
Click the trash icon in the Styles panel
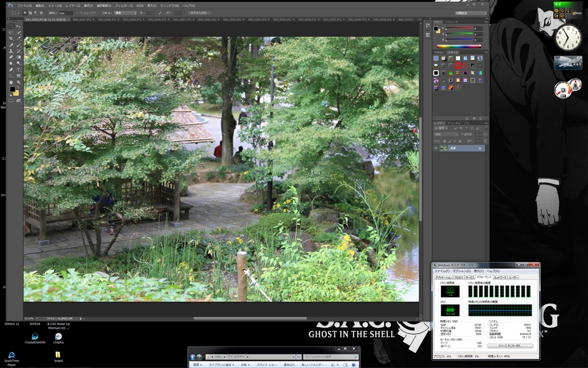(x=481, y=118)
